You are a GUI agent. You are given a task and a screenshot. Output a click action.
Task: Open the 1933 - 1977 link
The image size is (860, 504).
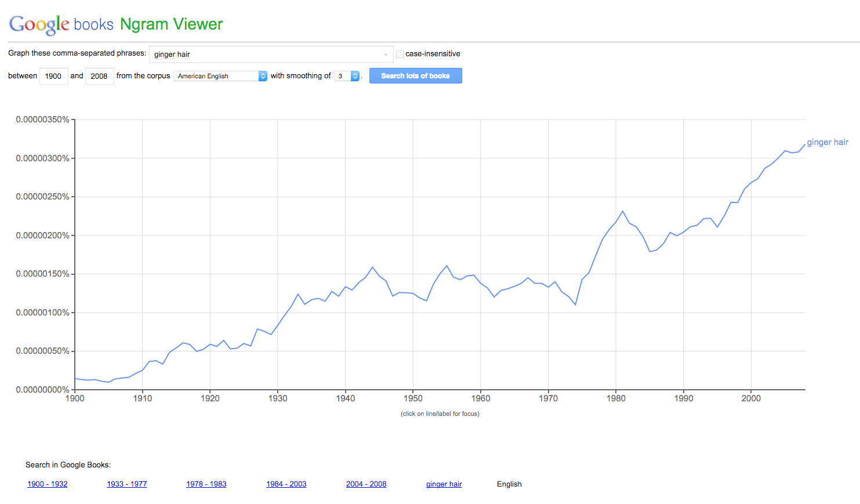tap(127, 484)
